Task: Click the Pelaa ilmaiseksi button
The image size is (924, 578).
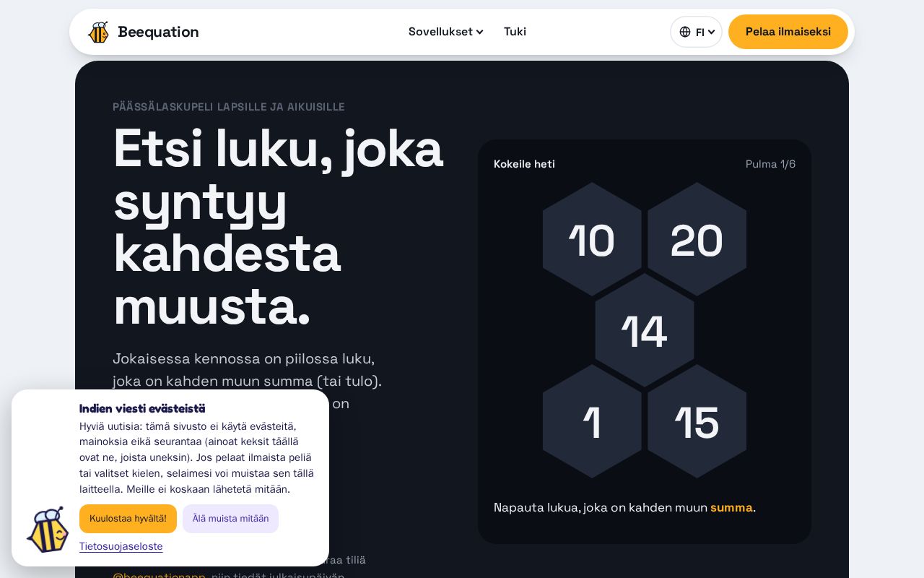Action: [788, 32]
